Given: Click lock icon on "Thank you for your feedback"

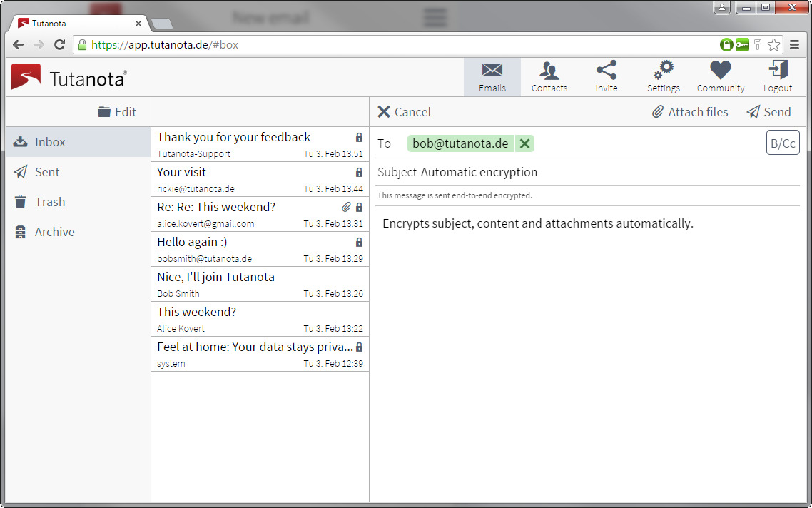Looking at the screenshot, I should tap(359, 137).
